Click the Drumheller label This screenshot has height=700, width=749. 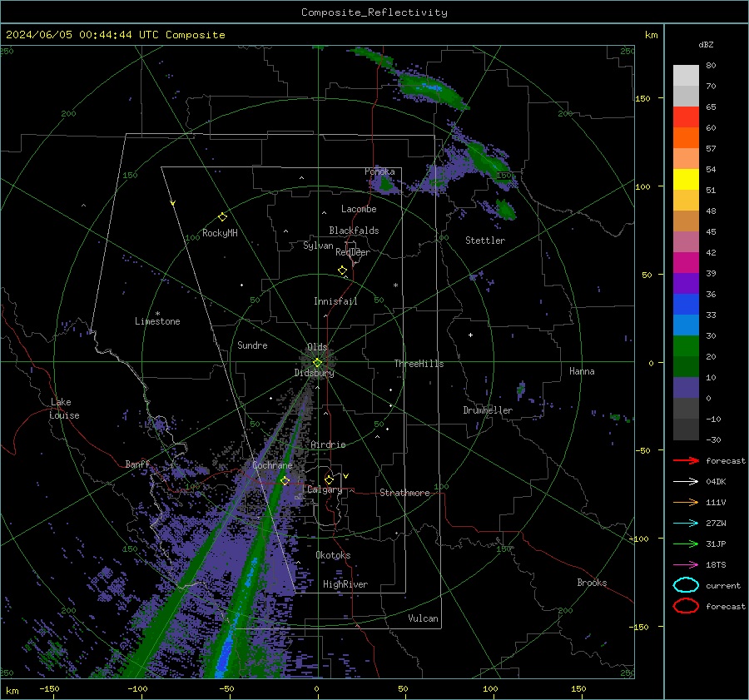click(488, 410)
